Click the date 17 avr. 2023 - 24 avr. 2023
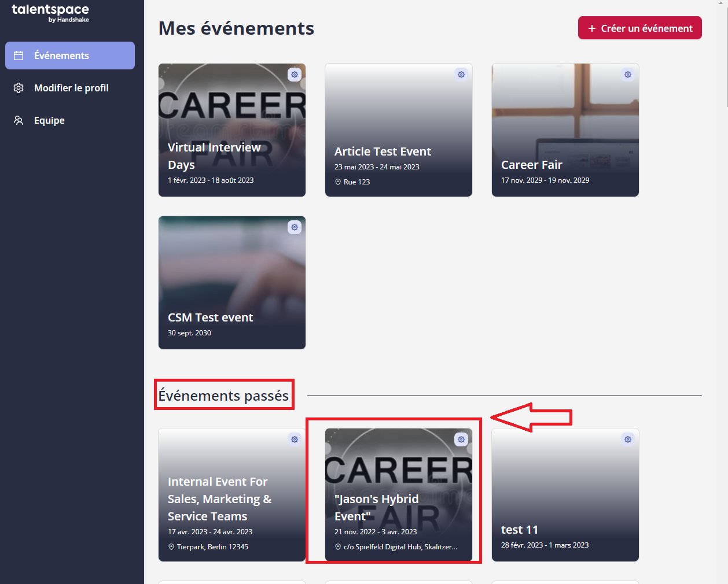 point(210,531)
